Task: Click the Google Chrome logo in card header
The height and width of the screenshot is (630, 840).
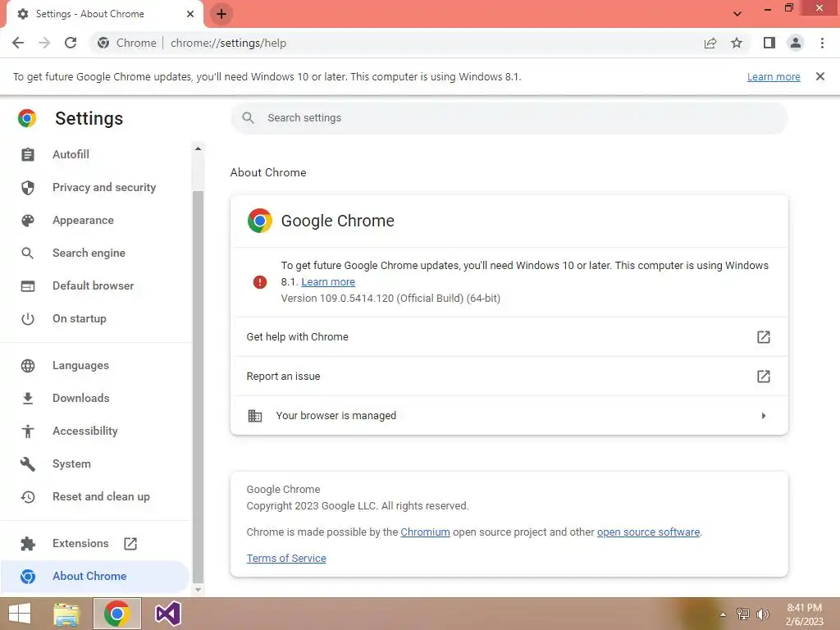Action: pyautogui.click(x=260, y=221)
